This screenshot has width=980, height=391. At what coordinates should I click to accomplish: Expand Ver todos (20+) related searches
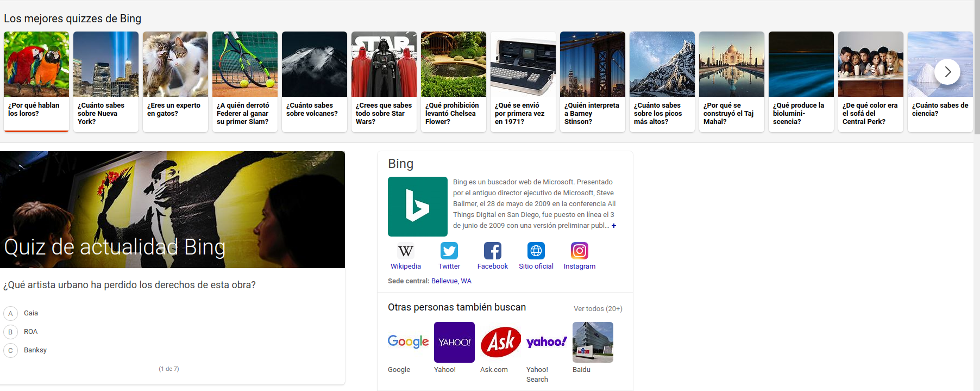click(598, 309)
